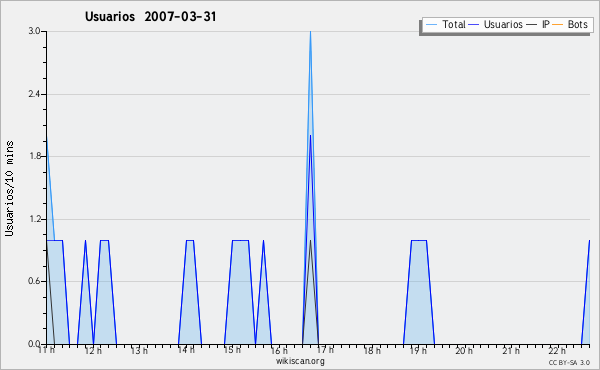
Task: Click the '17 h' x-axis label
Action: click(325, 350)
